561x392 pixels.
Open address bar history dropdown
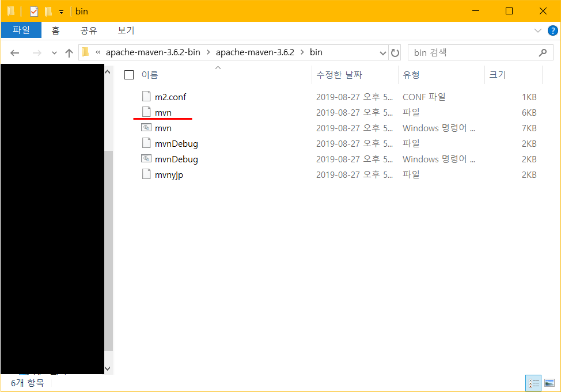[383, 53]
